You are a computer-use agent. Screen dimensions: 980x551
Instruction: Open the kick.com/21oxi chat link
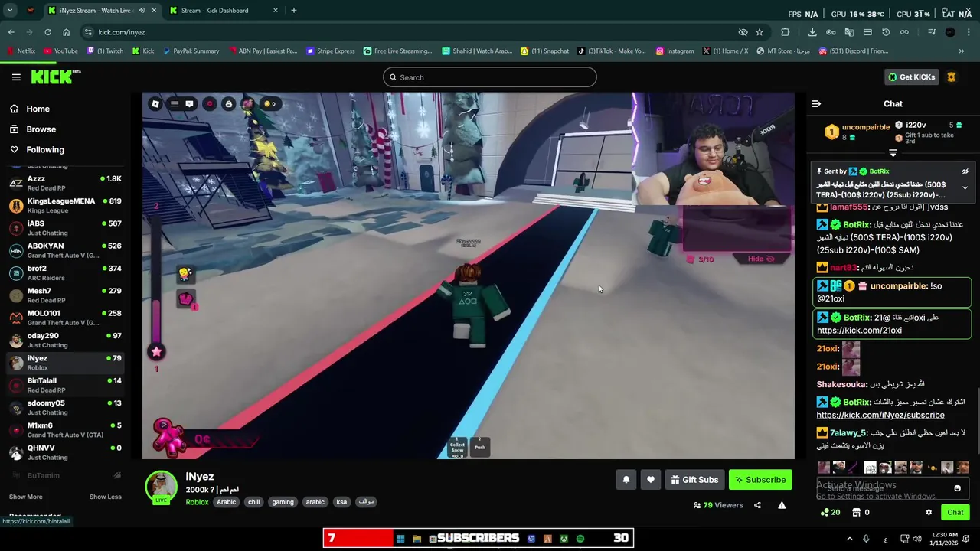point(859,331)
